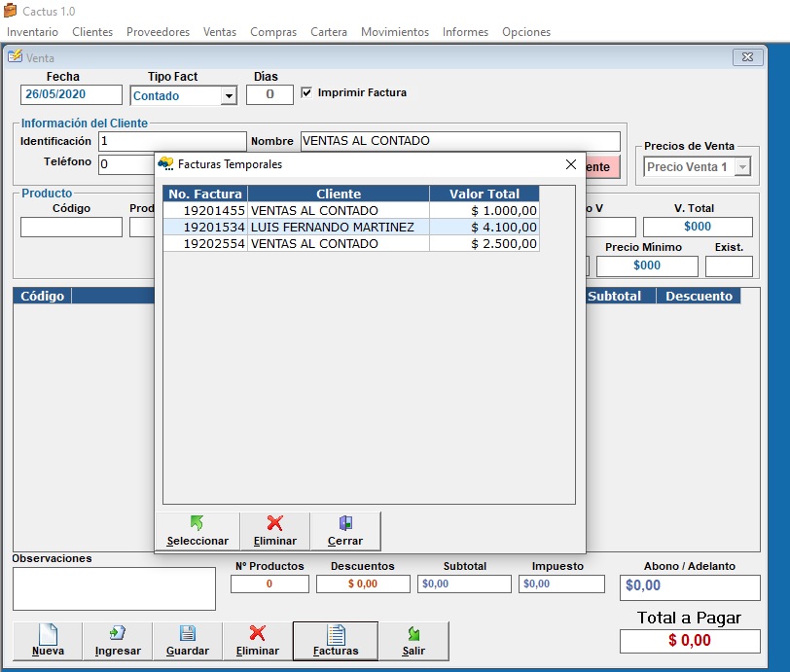Click Eliminar button in bottom sale toolbar

[x=258, y=641]
